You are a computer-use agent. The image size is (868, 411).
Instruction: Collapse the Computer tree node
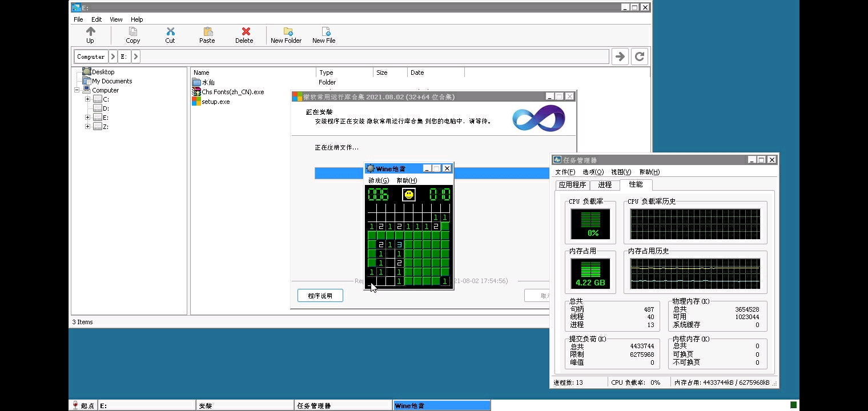click(x=77, y=90)
